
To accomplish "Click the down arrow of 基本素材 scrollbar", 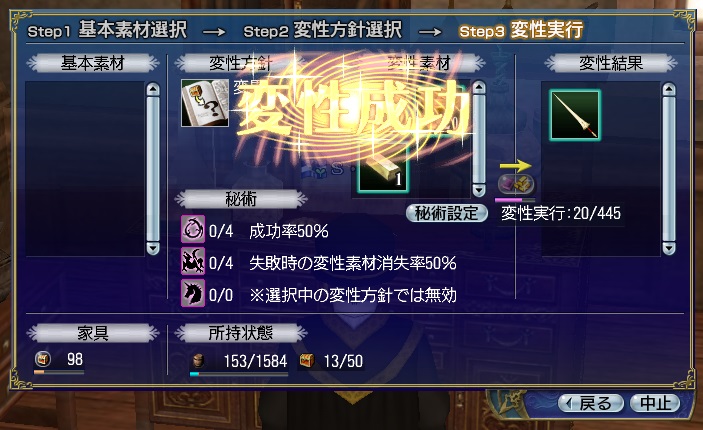I will click(153, 248).
